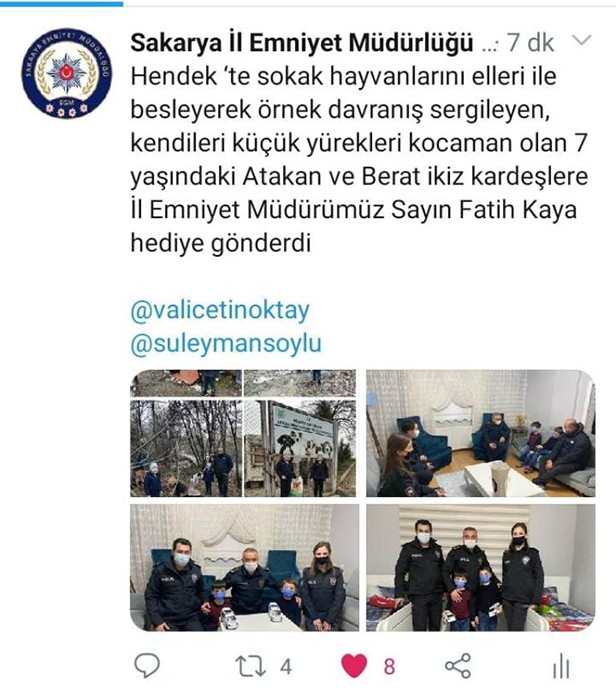Screen dimensions: 616x700
Task: Open tweet options chevron menu
Action: [x=582, y=40]
